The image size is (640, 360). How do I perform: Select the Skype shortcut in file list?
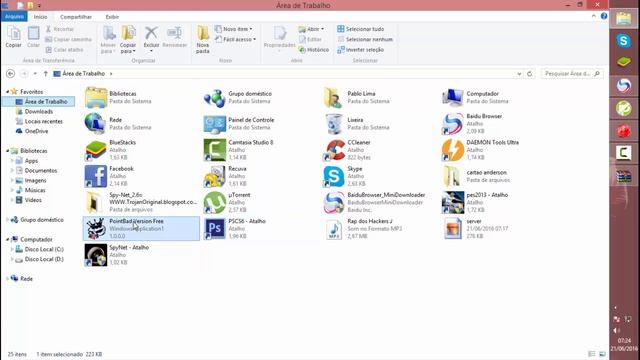pos(334,176)
